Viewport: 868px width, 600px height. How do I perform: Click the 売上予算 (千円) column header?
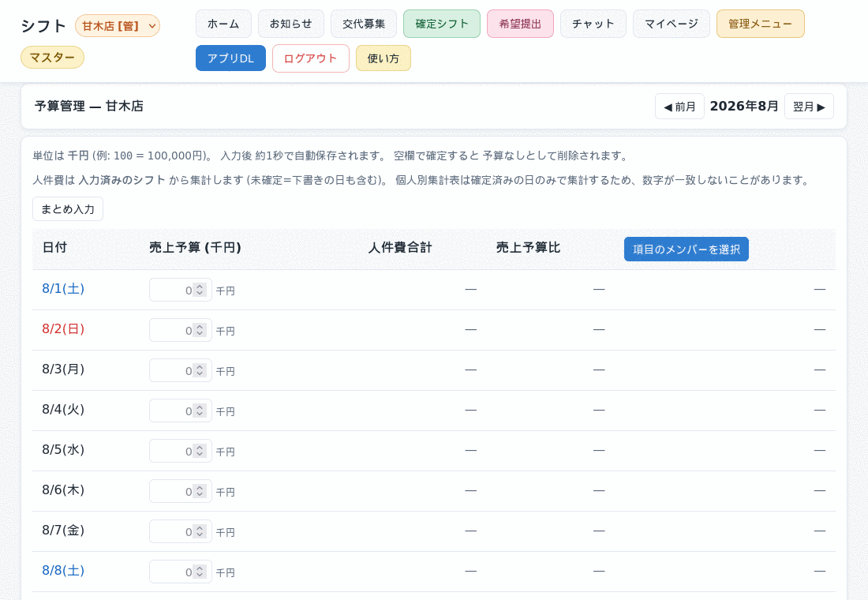(196, 248)
